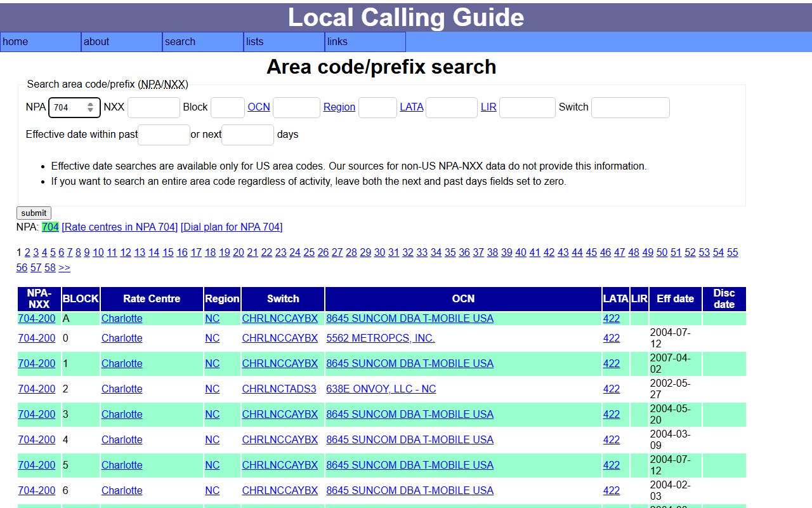Focus the Block input field
Screen dimensions: 812x508
pyautogui.click(x=227, y=107)
